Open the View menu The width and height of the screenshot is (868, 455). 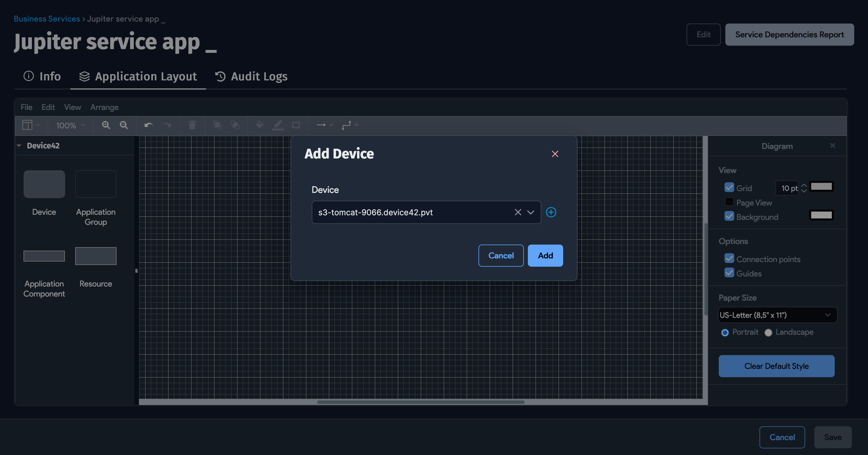72,107
